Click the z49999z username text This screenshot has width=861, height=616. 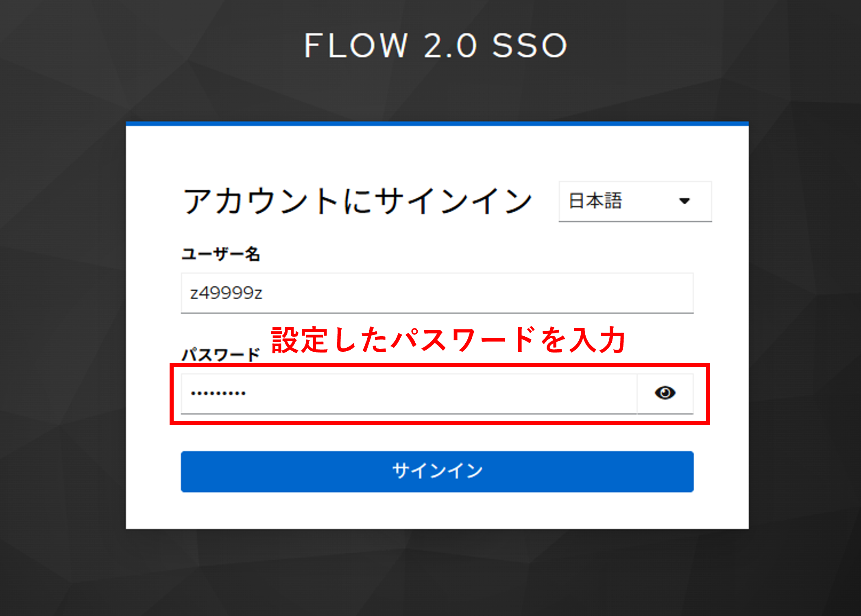pos(226,293)
